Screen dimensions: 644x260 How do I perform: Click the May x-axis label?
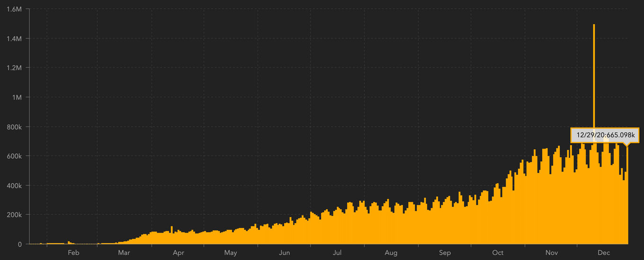coord(231,253)
